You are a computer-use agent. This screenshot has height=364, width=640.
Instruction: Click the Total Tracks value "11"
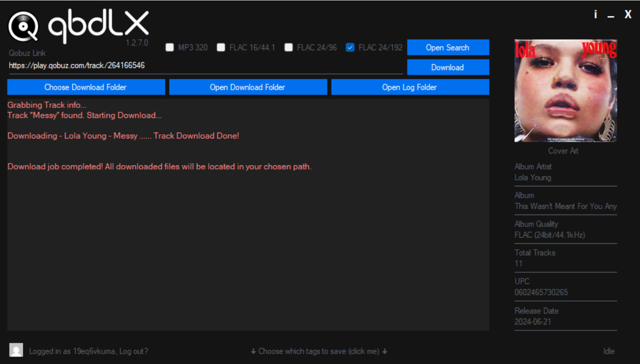coord(518,264)
